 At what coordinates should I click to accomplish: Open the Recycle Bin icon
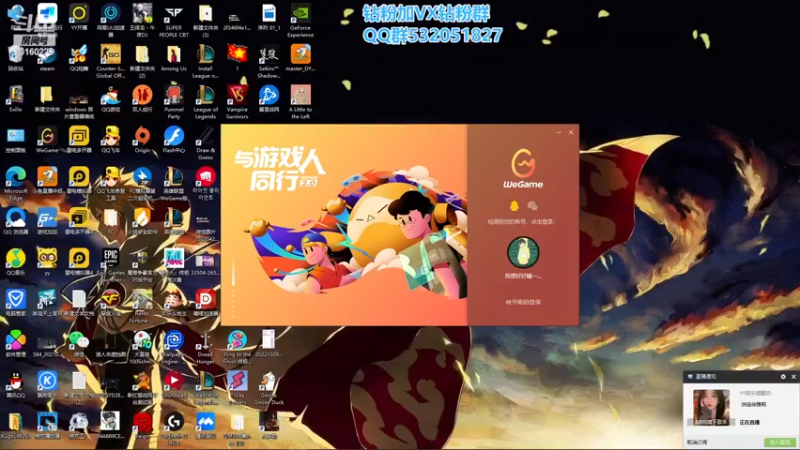(x=15, y=59)
